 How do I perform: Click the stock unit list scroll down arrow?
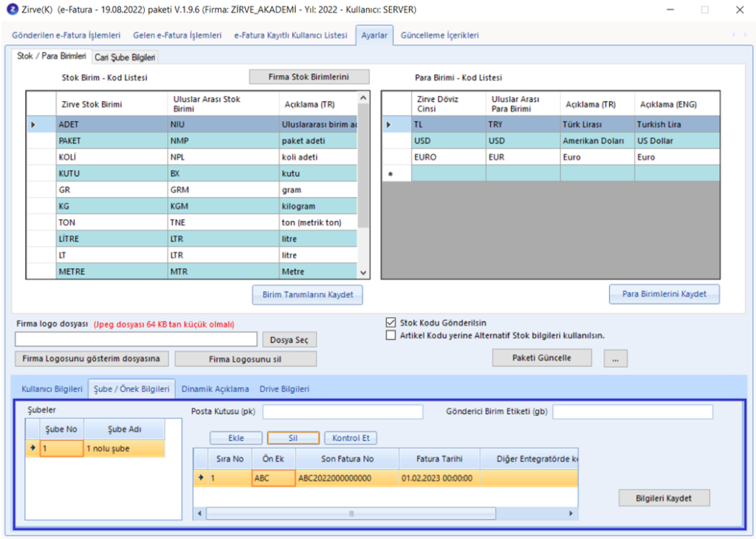tap(363, 272)
